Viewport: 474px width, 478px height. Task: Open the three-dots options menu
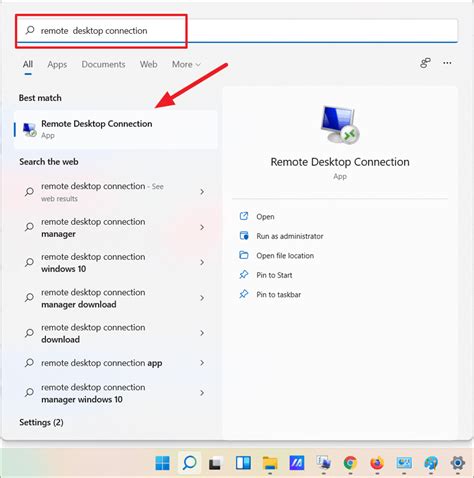447,63
